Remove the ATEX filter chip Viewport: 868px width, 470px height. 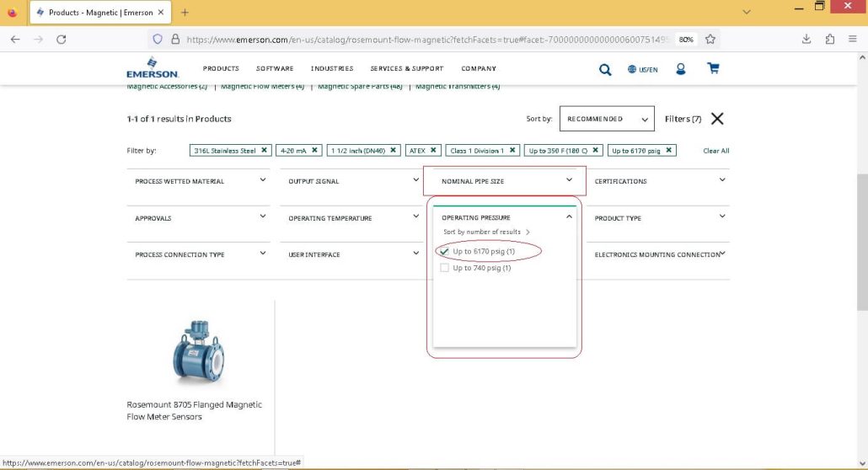[433, 150]
